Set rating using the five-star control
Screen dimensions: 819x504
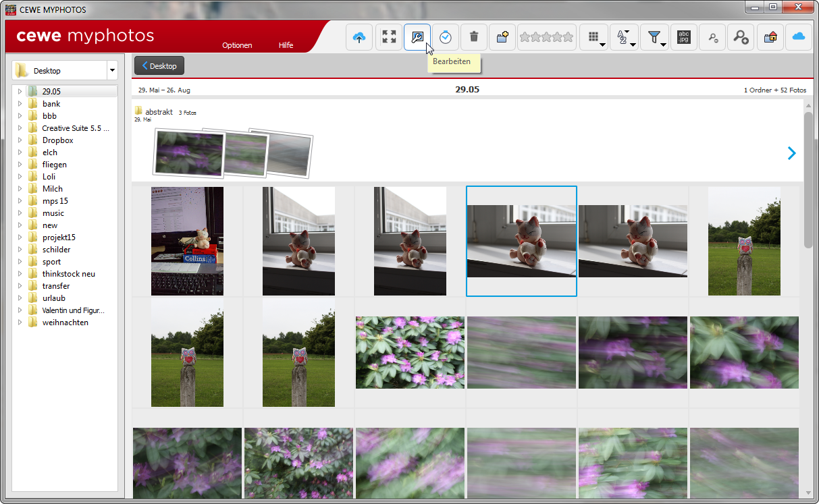point(546,37)
